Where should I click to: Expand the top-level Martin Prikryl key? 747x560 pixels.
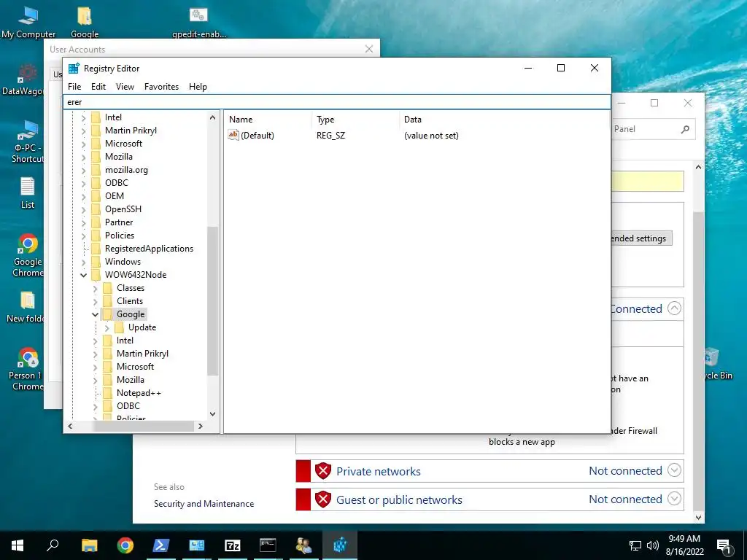[83, 131]
